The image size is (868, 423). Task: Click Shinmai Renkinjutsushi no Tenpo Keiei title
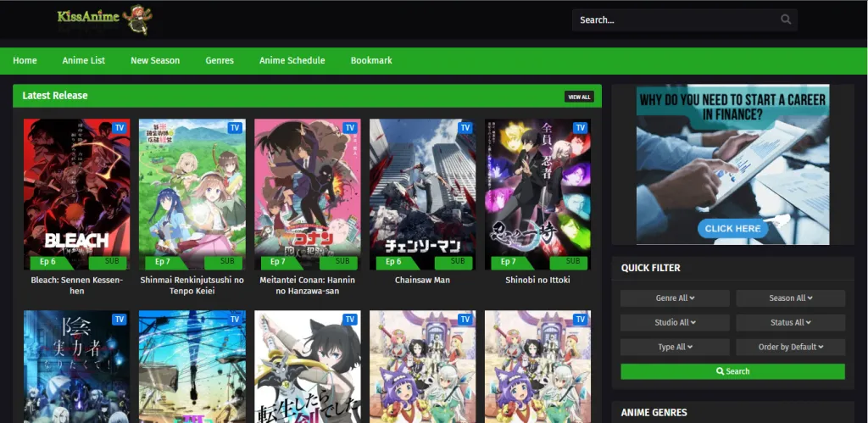click(192, 285)
